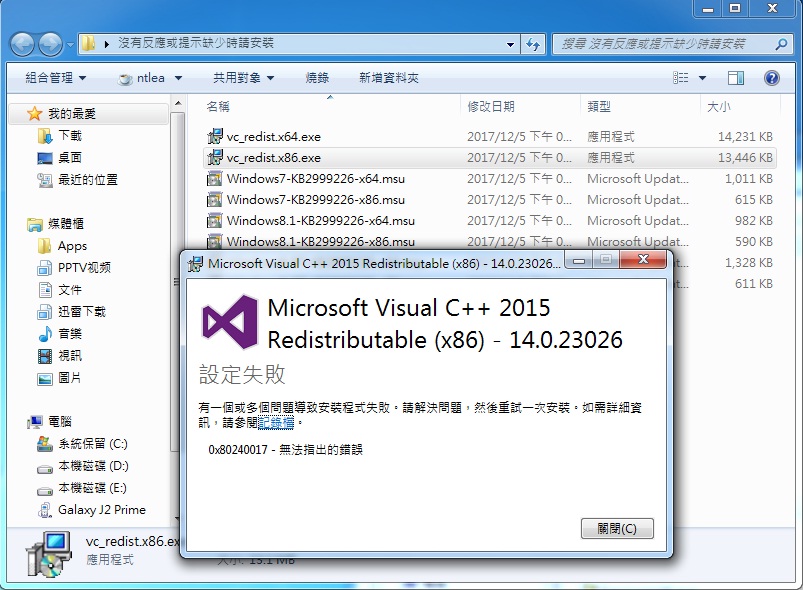Select Windows7-KB2999226-x64.msu file
The width and height of the screenshot is (803, 590).
(490, 179)
